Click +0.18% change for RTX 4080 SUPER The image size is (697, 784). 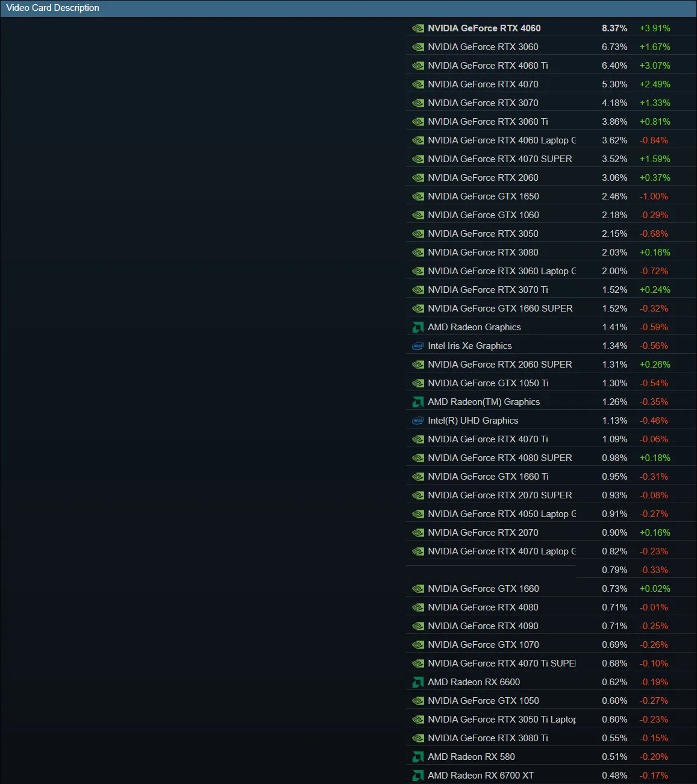655,458
